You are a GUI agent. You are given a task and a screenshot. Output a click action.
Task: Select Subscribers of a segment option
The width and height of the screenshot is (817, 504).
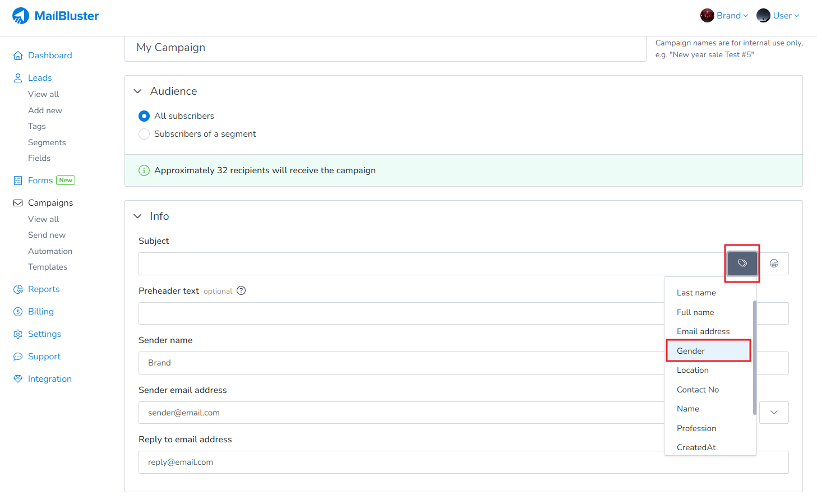(x=144, y=134)
